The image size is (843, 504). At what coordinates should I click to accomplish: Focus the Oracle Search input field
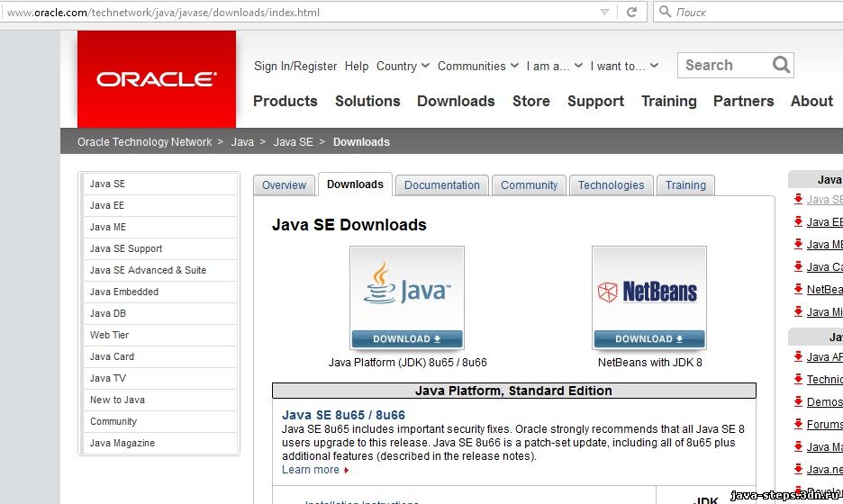coord(726,65)
